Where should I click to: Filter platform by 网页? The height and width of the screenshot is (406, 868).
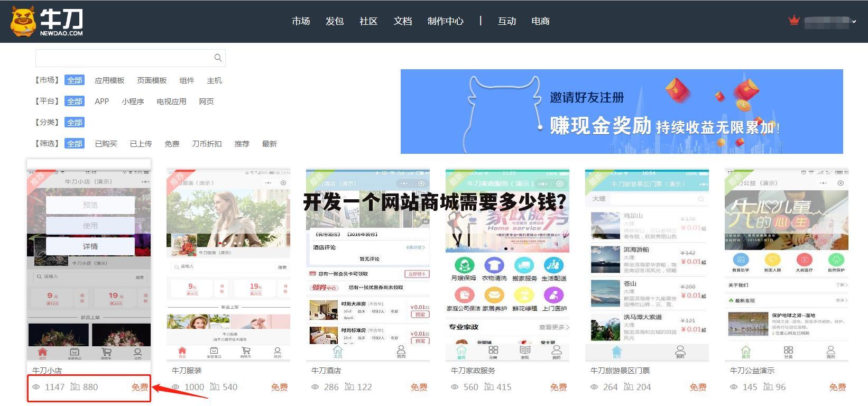point(206,101)
